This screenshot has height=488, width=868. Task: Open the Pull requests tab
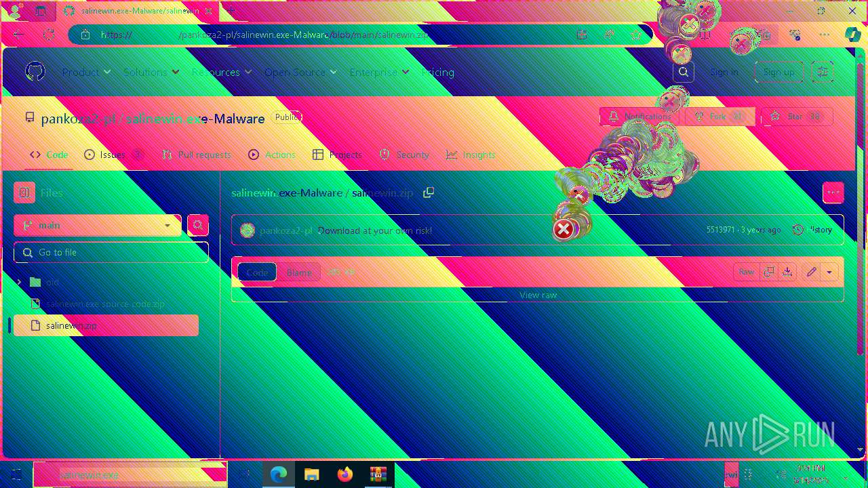tap(196, 155)
